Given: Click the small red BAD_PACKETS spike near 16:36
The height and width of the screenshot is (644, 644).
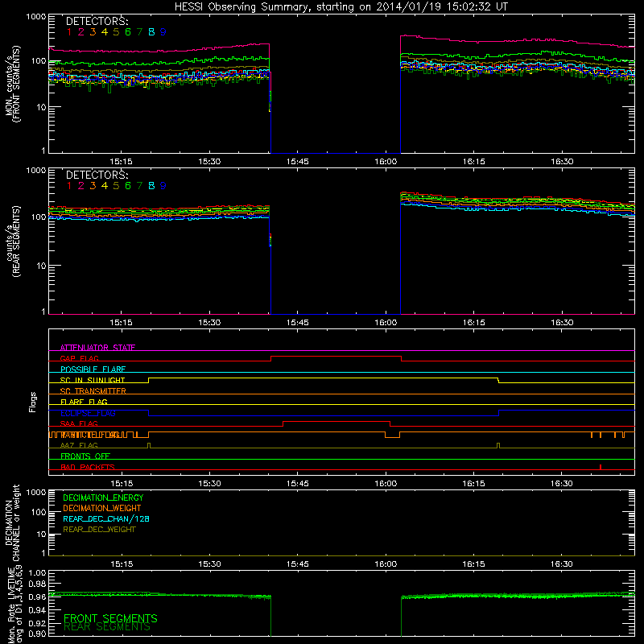Looking at the screenshot, I should pyautogui.click(x=601, y=467).
